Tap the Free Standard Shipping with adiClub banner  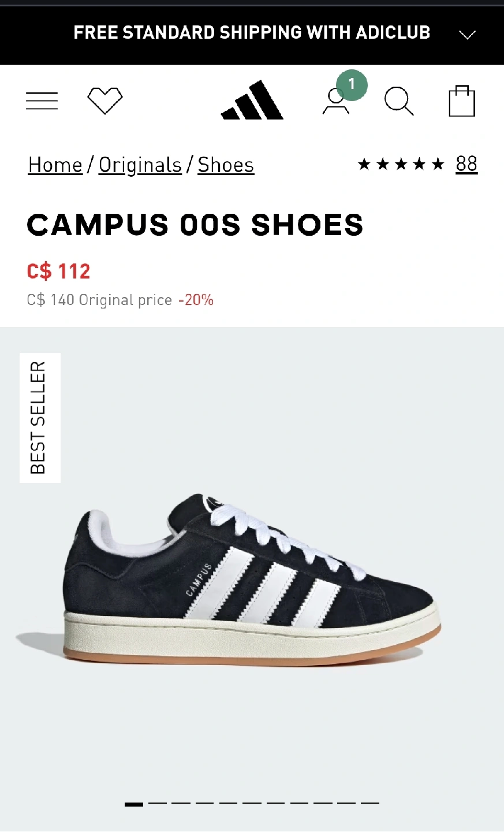click(x=252, y=32)
